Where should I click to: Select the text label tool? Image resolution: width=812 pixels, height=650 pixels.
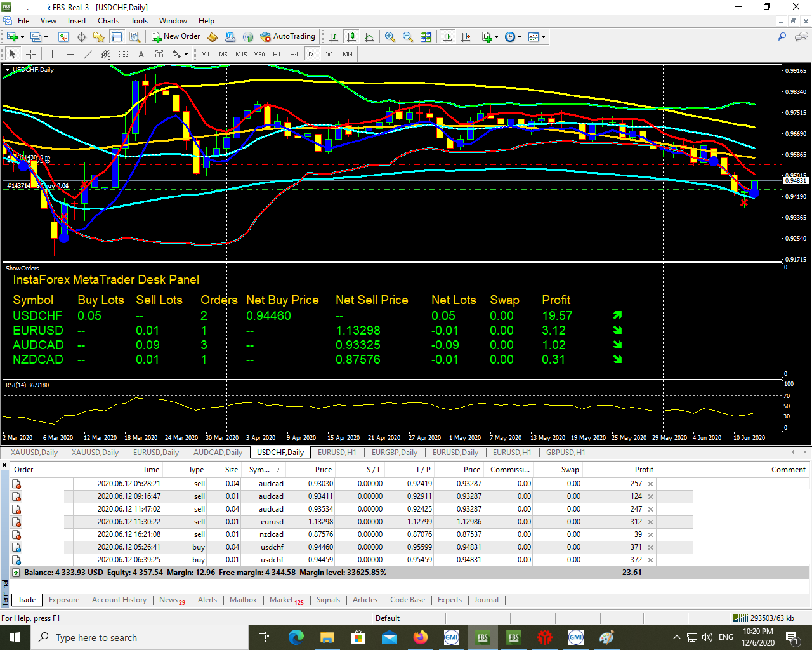point(159,54)
